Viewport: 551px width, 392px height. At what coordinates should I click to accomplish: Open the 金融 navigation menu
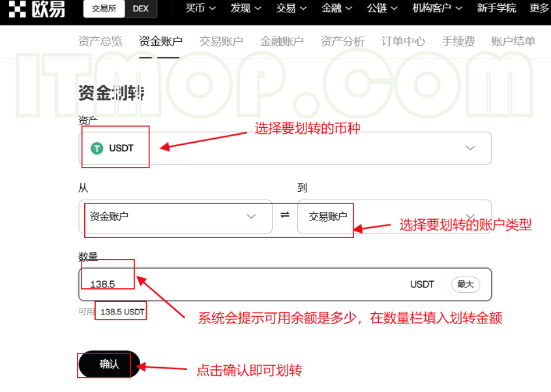pyautogui.click(x=337, y=8)
